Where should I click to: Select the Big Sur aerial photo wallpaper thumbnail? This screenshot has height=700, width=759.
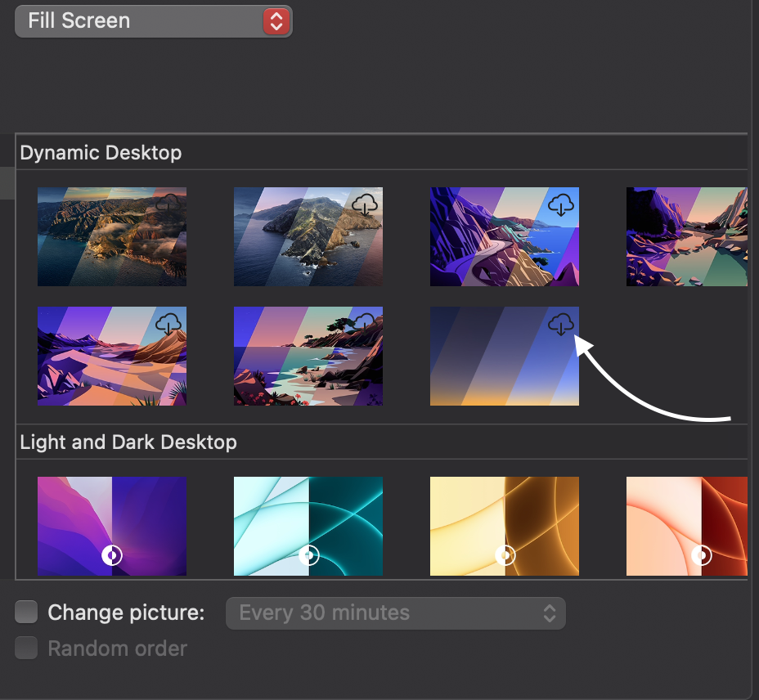112,236
